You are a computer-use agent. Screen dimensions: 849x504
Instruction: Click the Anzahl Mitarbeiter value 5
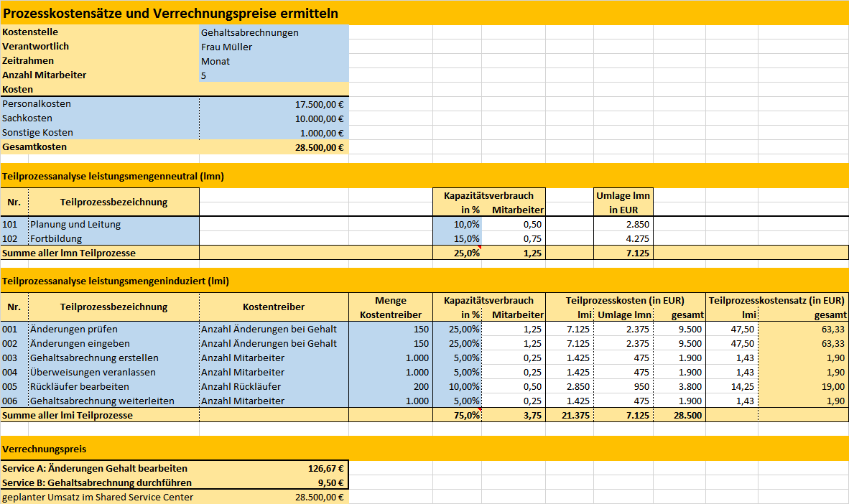tap(274, 75)
